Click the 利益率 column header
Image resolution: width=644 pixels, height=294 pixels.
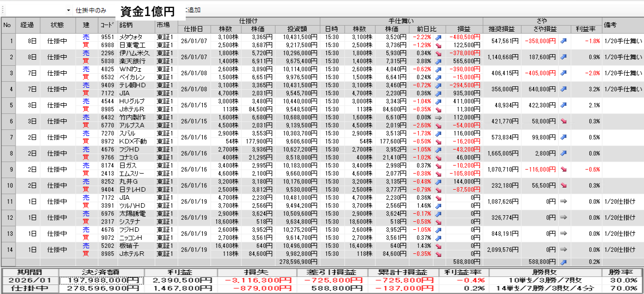click(585, 29)
